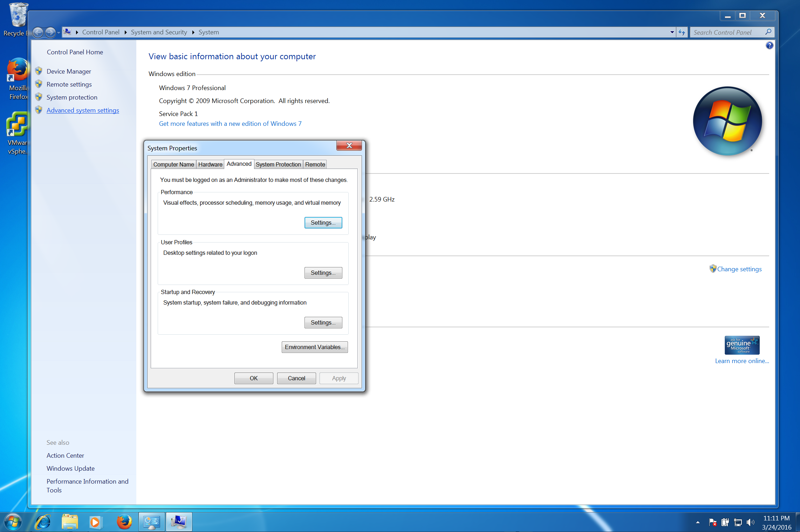
Task: Click the Advanced tab in System Properties
Action: pyautogui.click(x=238, y=164)
